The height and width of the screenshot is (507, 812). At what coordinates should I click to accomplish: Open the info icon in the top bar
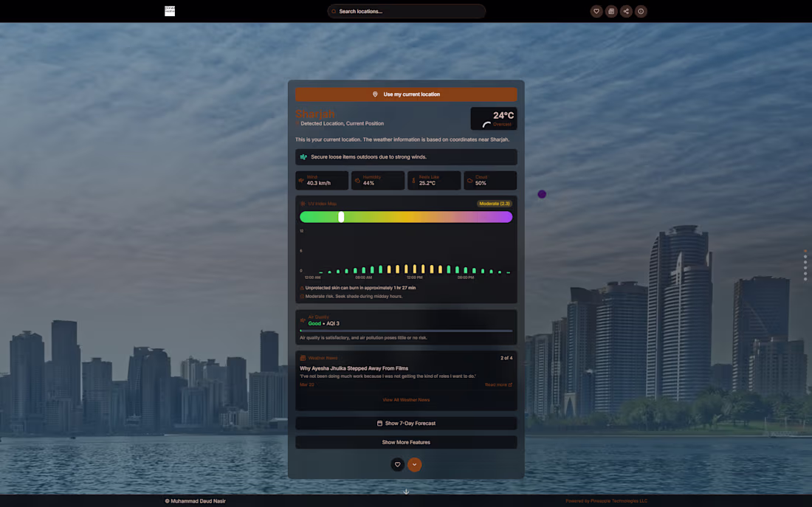(641, 11)
